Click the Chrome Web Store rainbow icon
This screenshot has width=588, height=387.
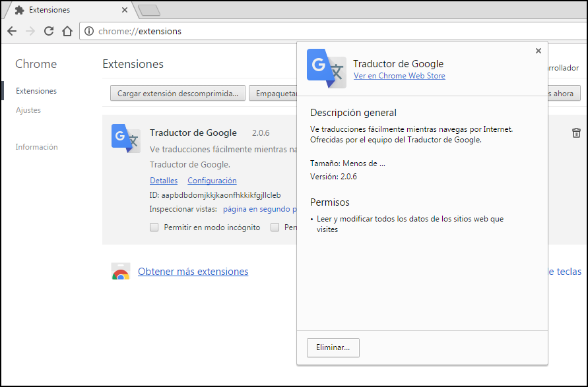pyautogui.click(x=120, y=272)
